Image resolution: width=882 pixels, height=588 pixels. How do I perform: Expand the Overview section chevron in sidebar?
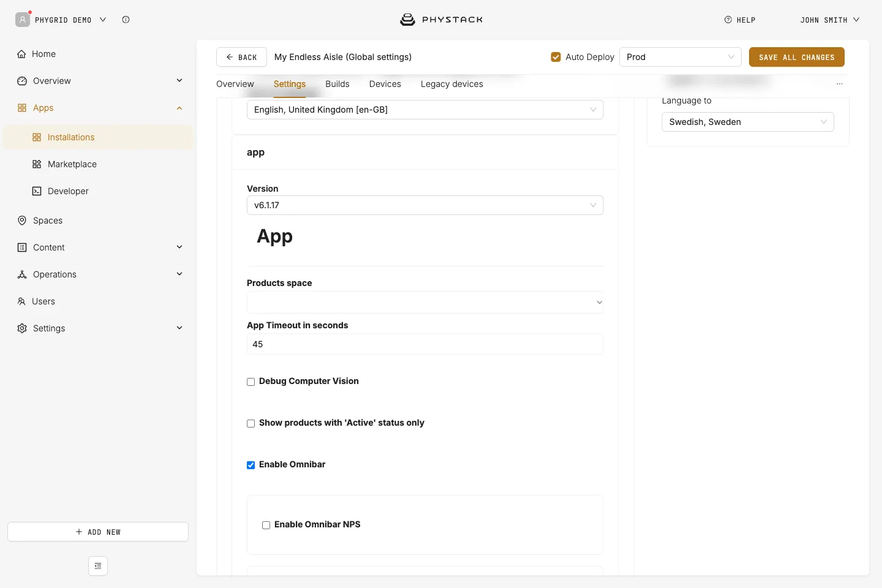(179, 80)
